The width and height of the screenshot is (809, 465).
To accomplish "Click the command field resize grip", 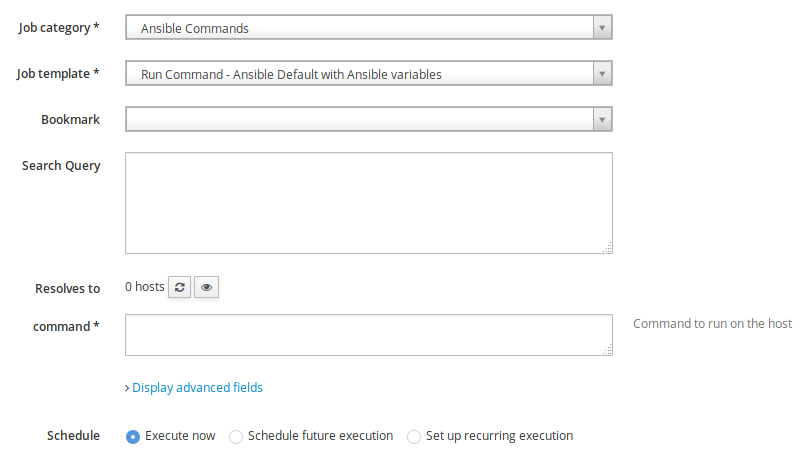I will [x=608, y=350].
